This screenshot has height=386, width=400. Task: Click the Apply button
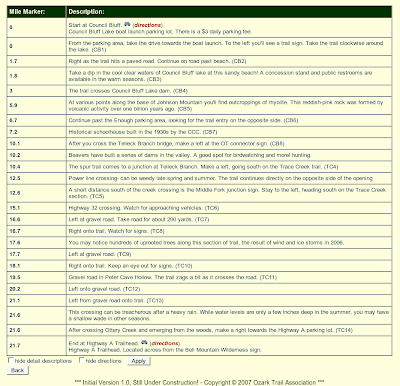(138, 361)
